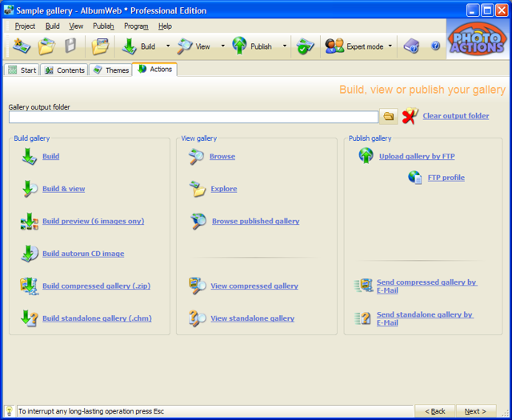Viewport: 512px width, 420px height.
Task: Click the Browse magnifier icon
Action: 197,157
